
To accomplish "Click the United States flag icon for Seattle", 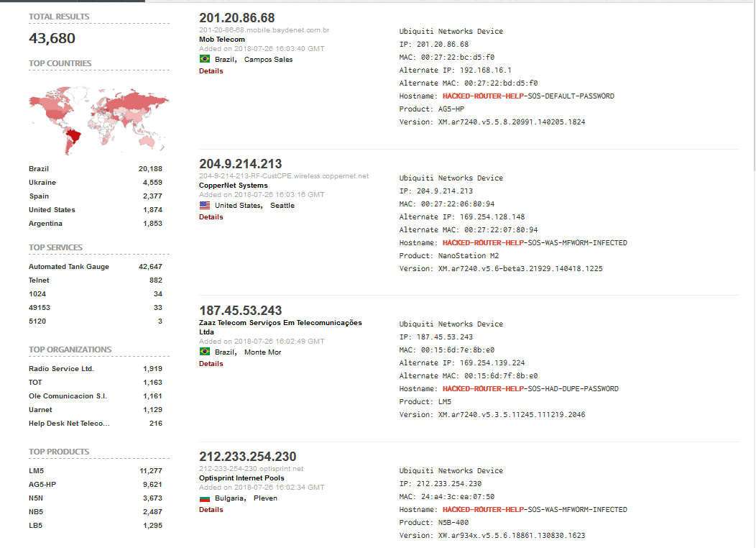I will (204, 205).
